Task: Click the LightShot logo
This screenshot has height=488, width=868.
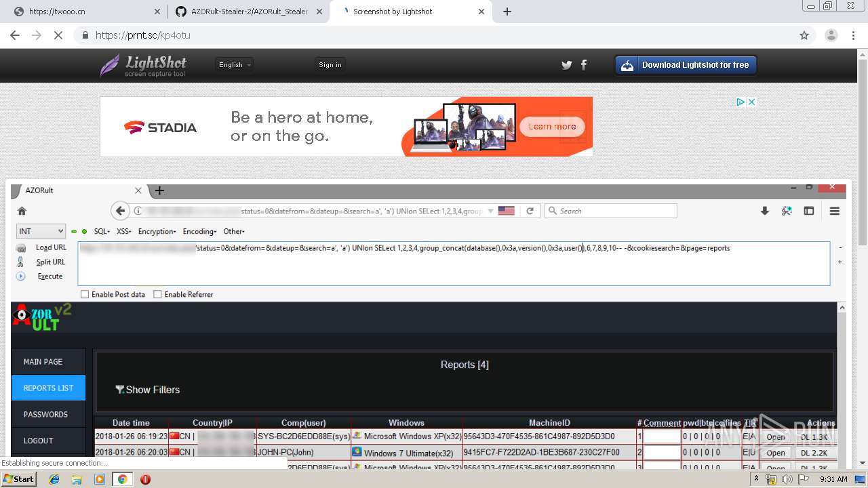Action: [x=143, y=65]
